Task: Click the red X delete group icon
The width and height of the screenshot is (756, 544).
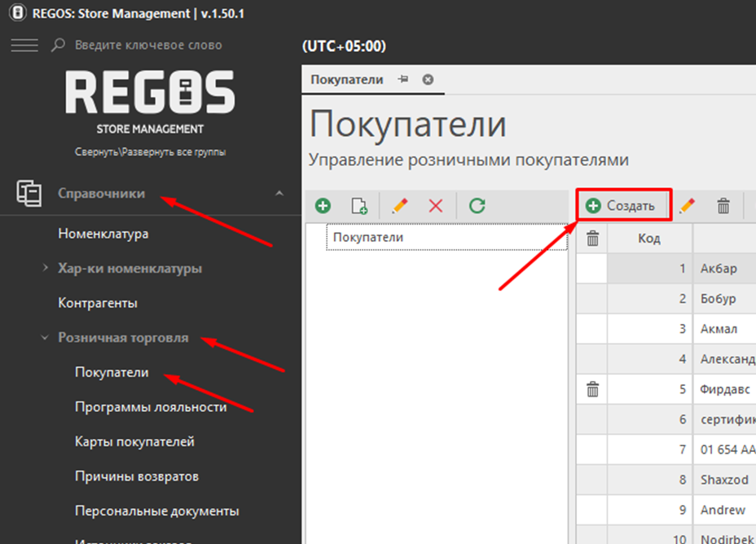Action: tap(436, 206)
